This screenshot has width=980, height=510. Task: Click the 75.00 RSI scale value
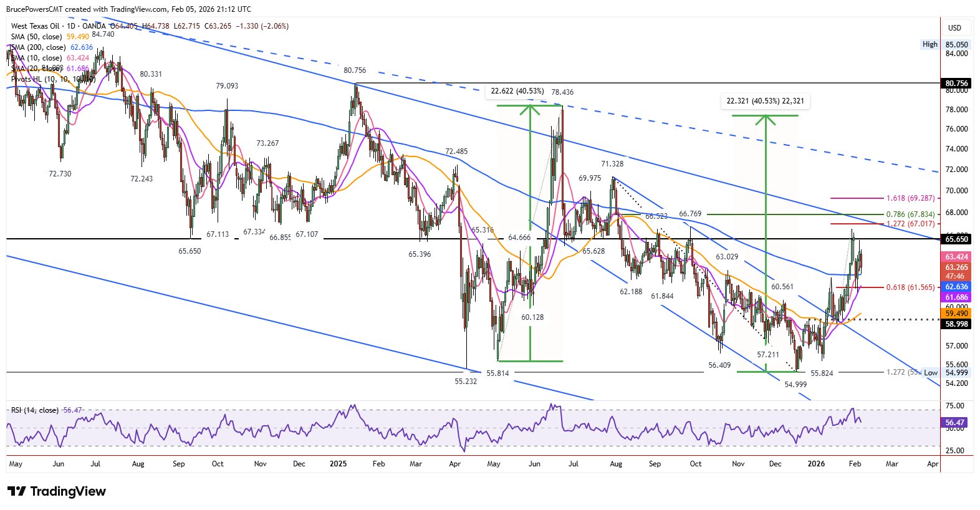pyautogui.click(x=954, y=406)
